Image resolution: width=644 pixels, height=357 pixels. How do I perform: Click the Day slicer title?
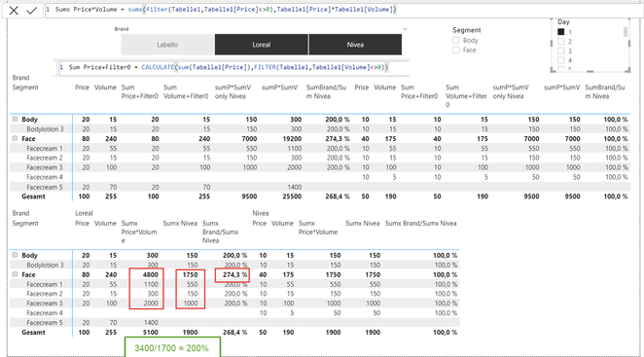[x=563, y=21]
